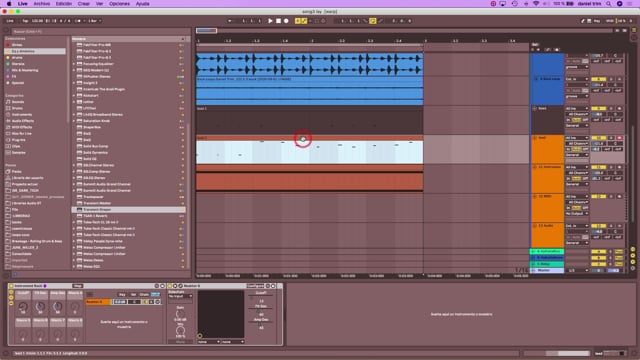Toggle the Instrument Rack device activator
Screen dimensions: 640x360
click(11, 286)
